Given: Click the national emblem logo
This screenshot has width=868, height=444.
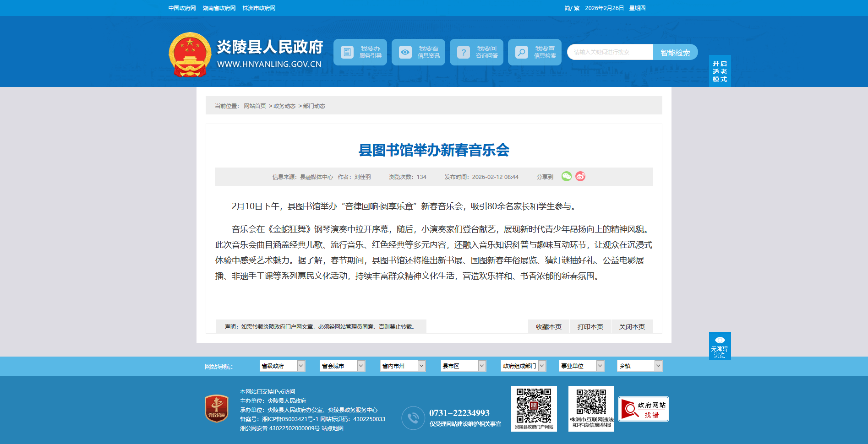Looking at the screenshot, I should [190, 54].
